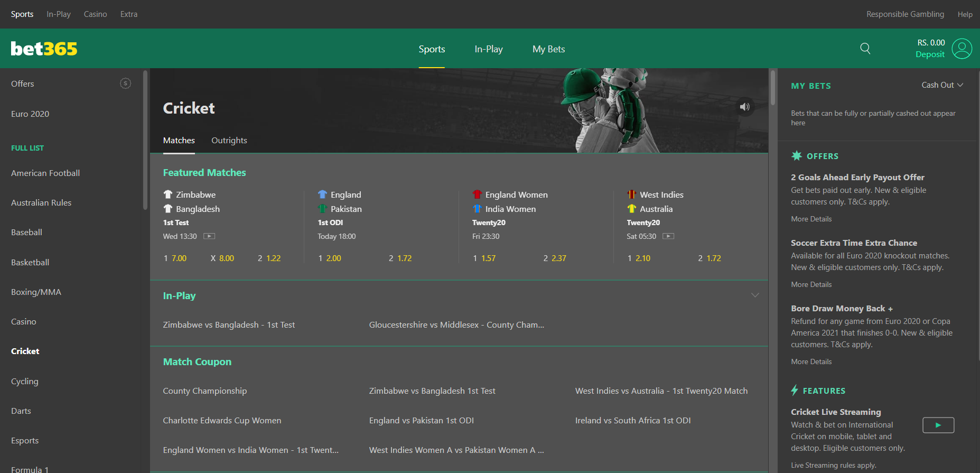Open the Help link
Viewport: 980px width, 473px height.
(965, 14)
